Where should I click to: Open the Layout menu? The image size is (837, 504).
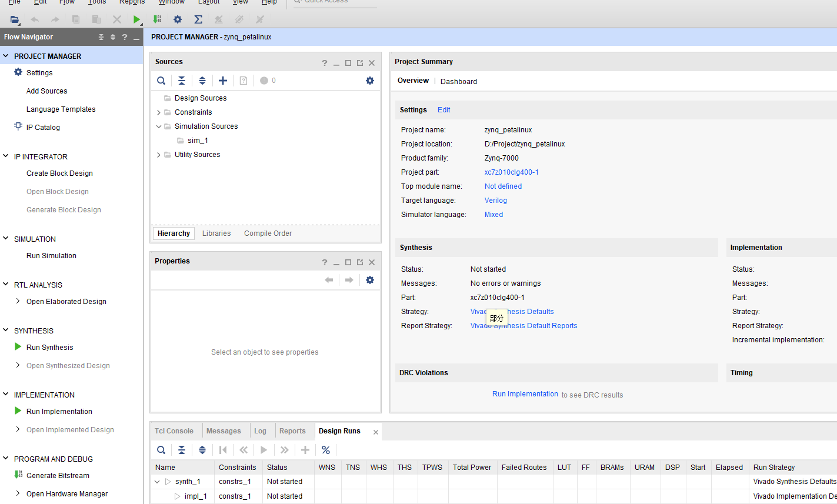(209, 2)
